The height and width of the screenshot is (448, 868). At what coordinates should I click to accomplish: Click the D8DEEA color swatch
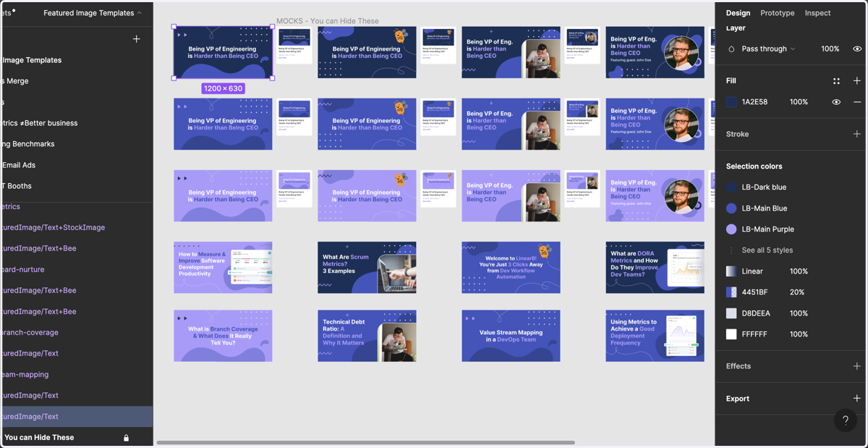point(731,313)
